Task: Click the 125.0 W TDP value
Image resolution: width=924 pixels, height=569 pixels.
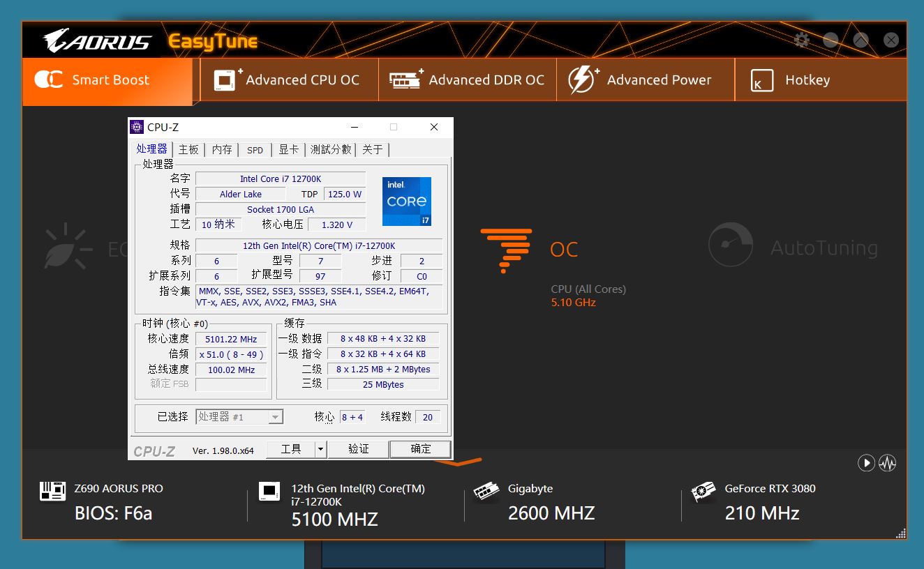Action: 345,194
